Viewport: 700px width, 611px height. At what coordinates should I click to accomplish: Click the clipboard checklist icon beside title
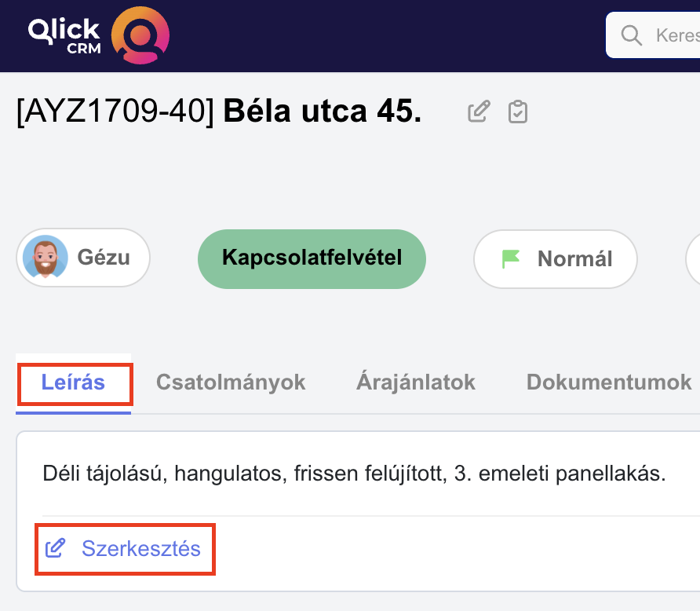[x=518, y=112]
